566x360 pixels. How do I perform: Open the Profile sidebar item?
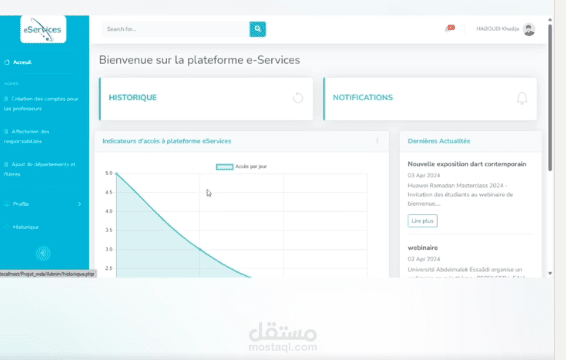coord(21,204)
